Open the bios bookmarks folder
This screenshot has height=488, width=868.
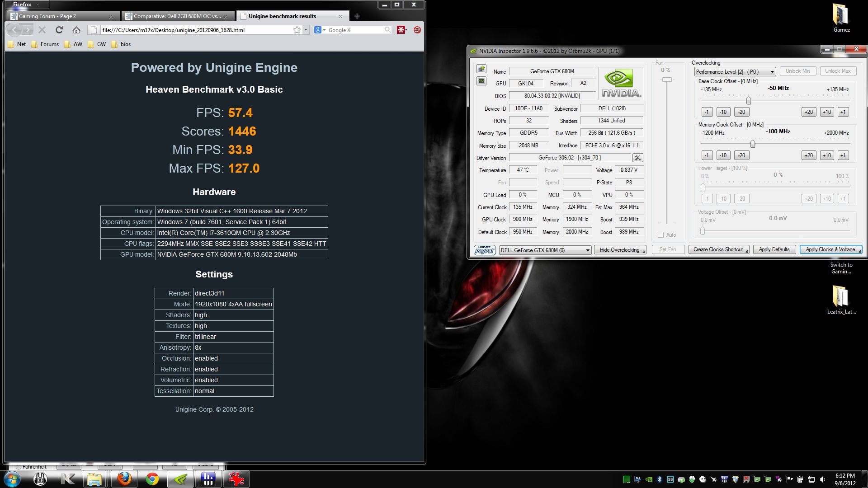click(x=121, y=44)
